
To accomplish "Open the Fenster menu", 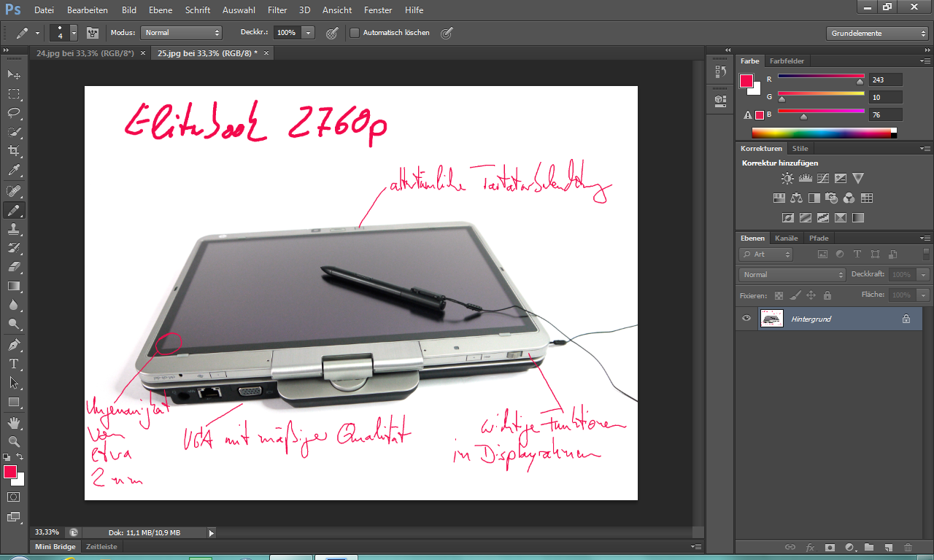I will click(378, 10).
